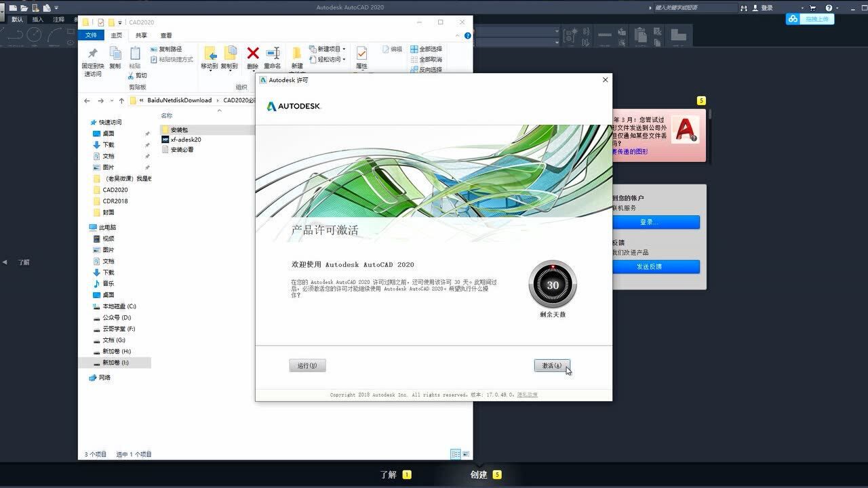Click the Up arrow in Explorer's navigation bar

[121, 100]
